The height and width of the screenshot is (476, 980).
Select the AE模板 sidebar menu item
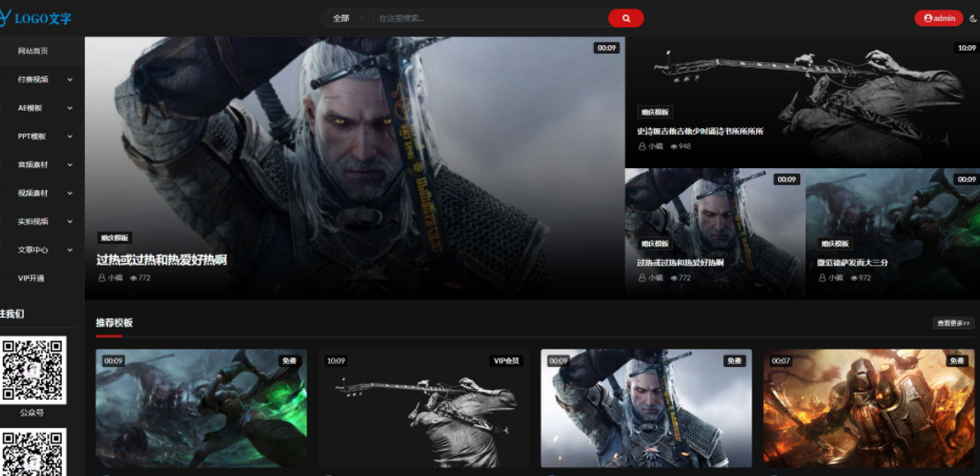pos(30,107)
